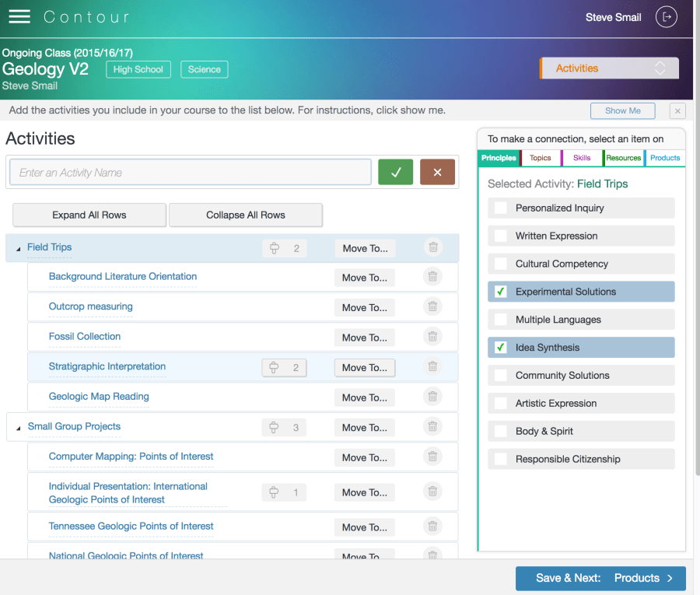Click the logout icon beside Steve Smail
Viewport: 700px width, 595px height.
(666, 17)
